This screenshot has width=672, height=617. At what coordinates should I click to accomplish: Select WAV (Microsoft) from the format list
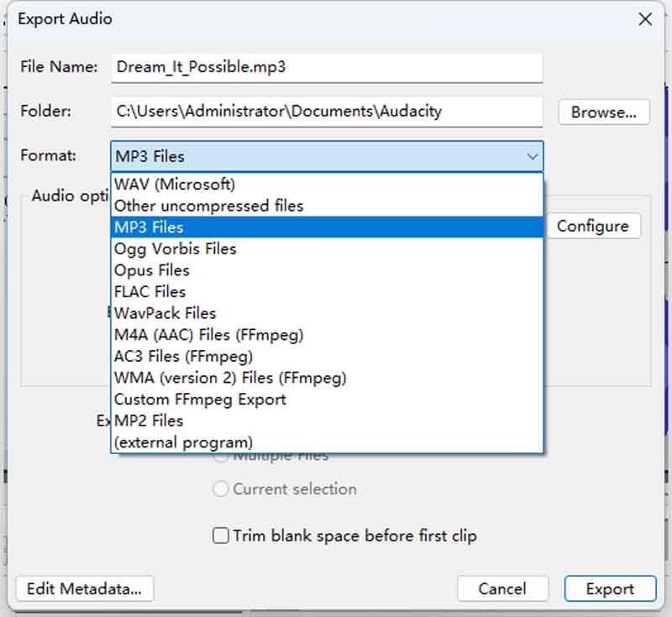click(175, 184)
